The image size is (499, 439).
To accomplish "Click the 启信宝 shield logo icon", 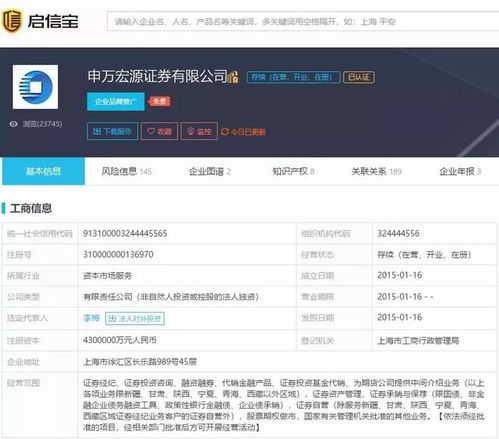I will pos(12,21).
